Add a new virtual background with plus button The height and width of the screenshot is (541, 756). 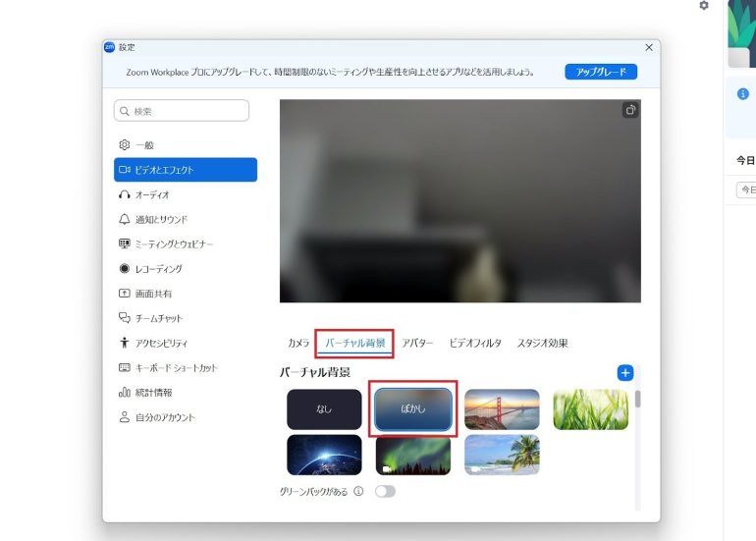(625, 373)
